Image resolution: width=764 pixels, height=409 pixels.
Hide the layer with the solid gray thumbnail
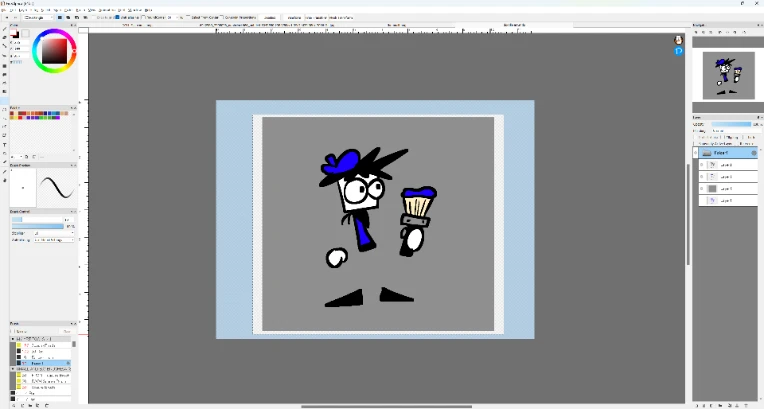(702, 189)
